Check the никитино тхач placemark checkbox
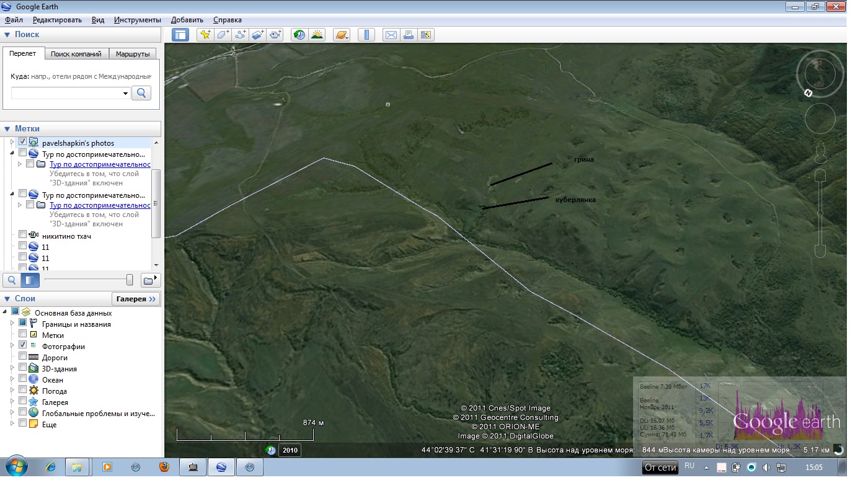The height and width of the screenshot is (488, 868). 23,235
